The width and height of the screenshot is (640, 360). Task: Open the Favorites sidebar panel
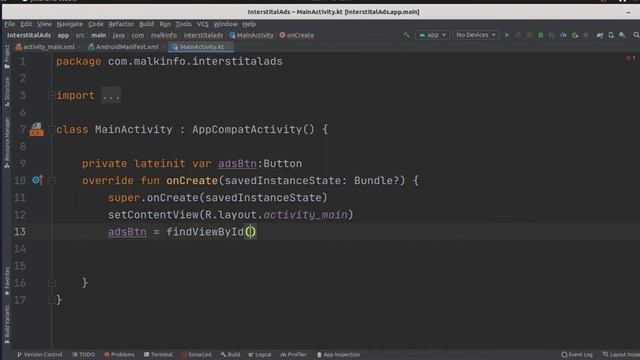point(7,281)
